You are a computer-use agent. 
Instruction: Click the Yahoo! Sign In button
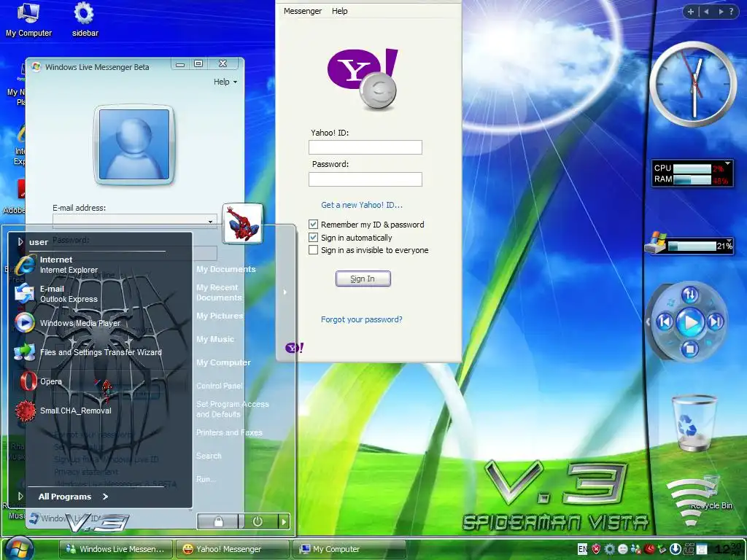(x=363, y=279)
